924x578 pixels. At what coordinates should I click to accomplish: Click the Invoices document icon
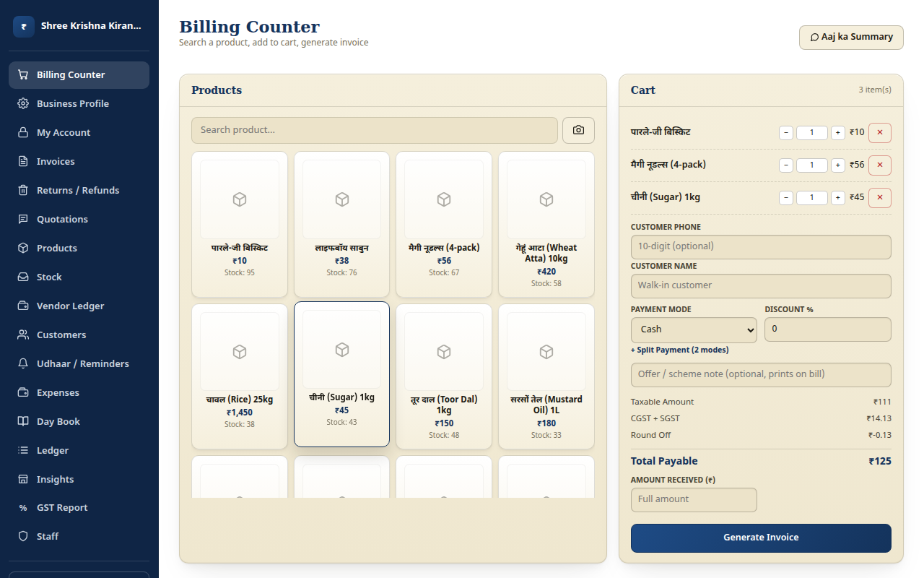23,161
